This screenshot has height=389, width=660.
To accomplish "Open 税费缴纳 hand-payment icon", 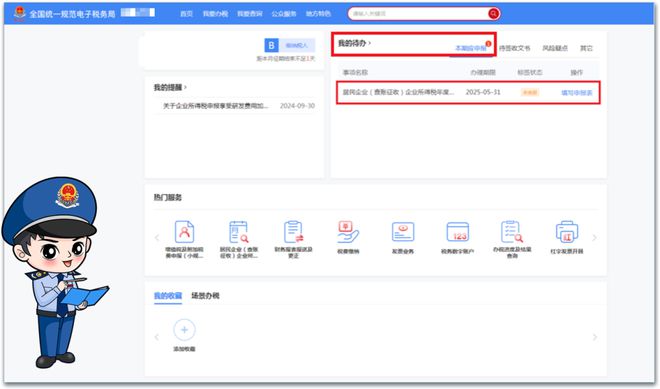I will (x=348, y=232).
